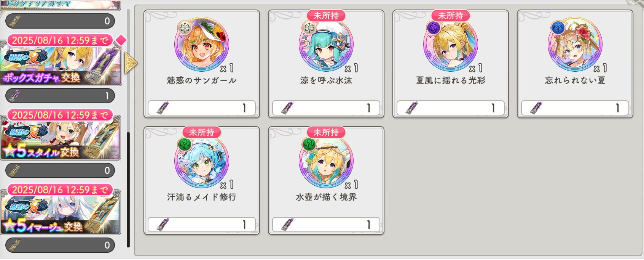Open ★5スタイル交換 banner tab
Screen dimensions: 644x260
click(x=60, y=138)
